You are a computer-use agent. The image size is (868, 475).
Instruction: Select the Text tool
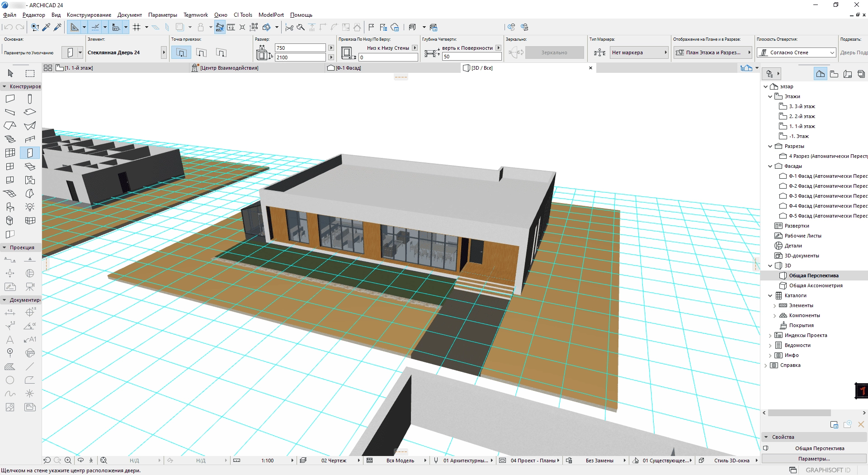click(10, 339)
